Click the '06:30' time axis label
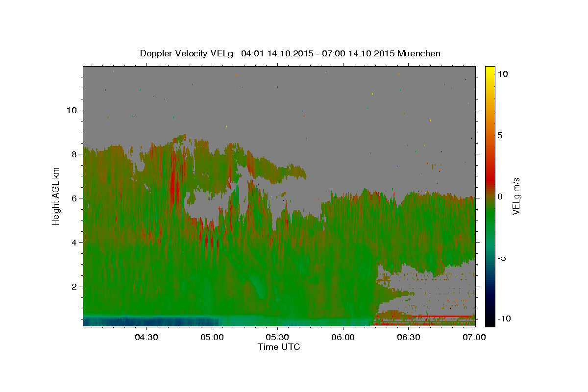This screenshot has width=588, height=392. pyautogui.click(x=409, y=337)
